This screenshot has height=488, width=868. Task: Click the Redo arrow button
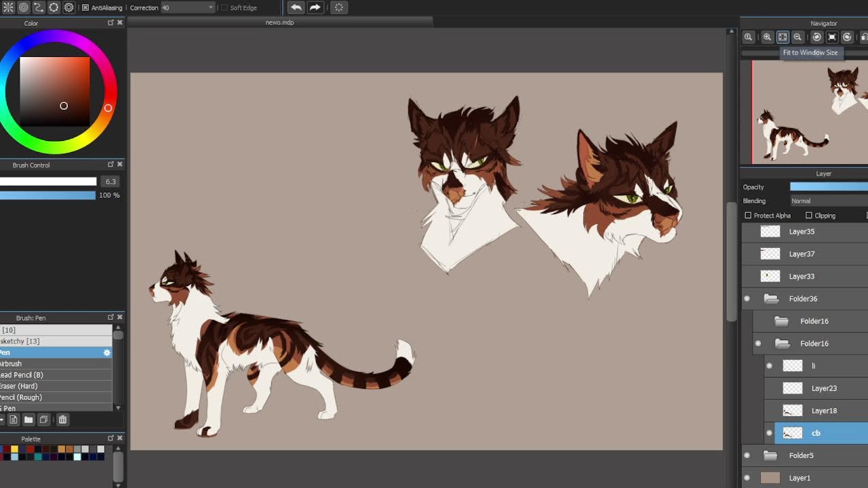pyautogui.click(x=315, y=7)
